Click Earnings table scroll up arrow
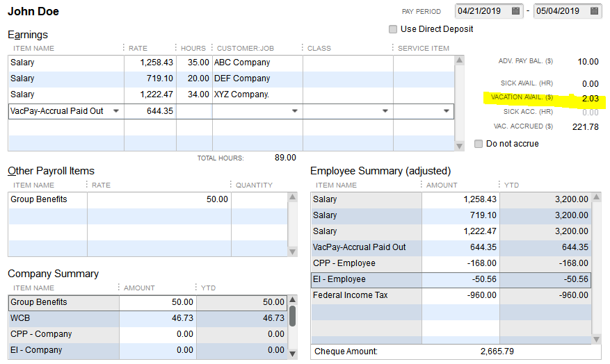Screen dimensions: 610x364 click(459, 60)
